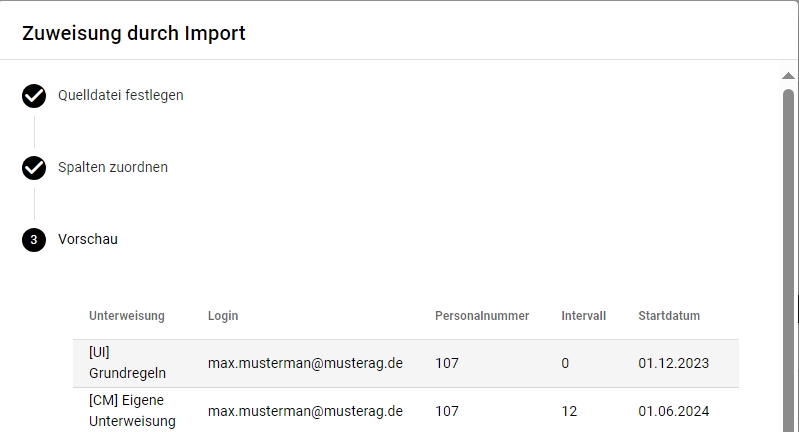799x432 pixels.
Task: Click the checkmark icon for Spalten zuordnen
Action: point(34,168)
